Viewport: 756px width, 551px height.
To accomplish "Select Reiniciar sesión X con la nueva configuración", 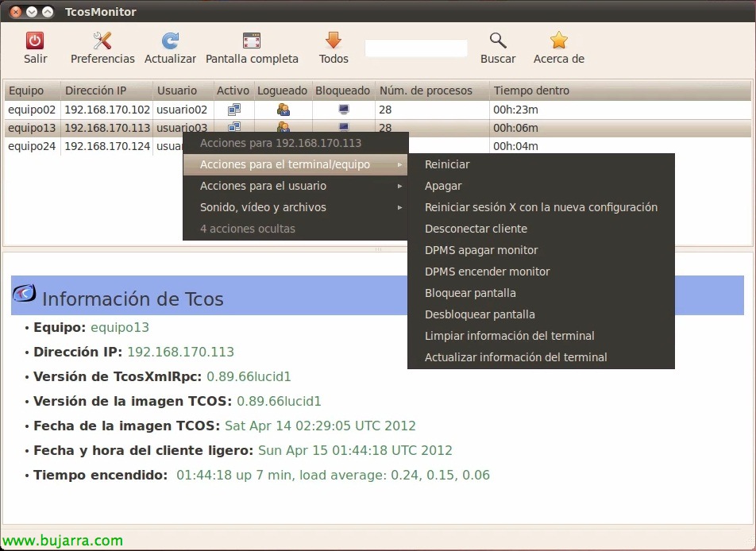I will tap(541, 207).
